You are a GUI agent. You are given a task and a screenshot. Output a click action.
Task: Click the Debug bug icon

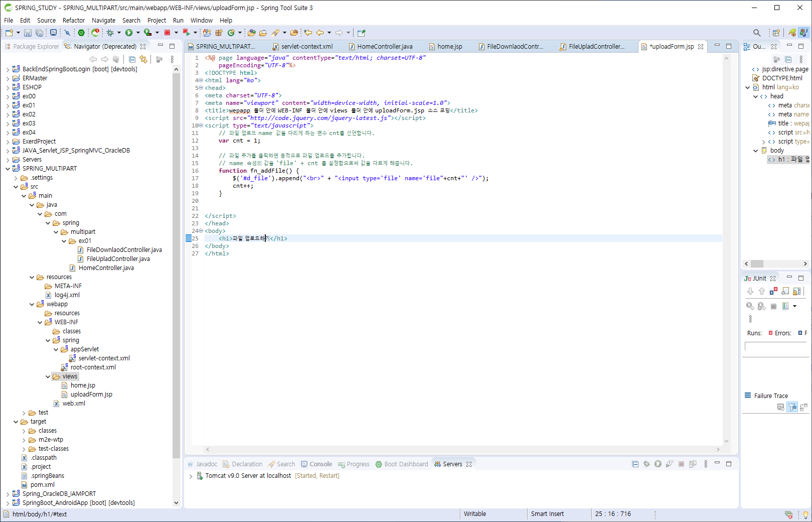[110, 33]
